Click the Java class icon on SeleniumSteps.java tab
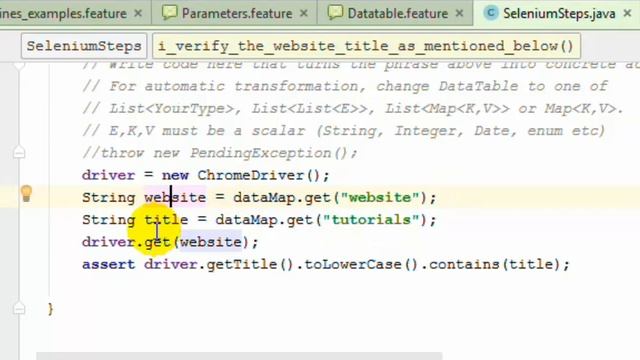The height and width of the screenshot is (360, 640). pyautogui.click(x=491, y=13)
